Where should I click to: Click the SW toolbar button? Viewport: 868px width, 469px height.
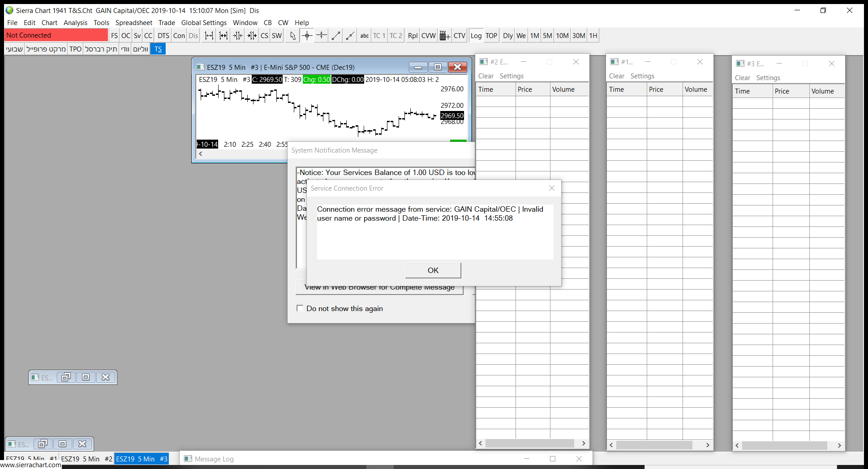click(x=277, y=36)
